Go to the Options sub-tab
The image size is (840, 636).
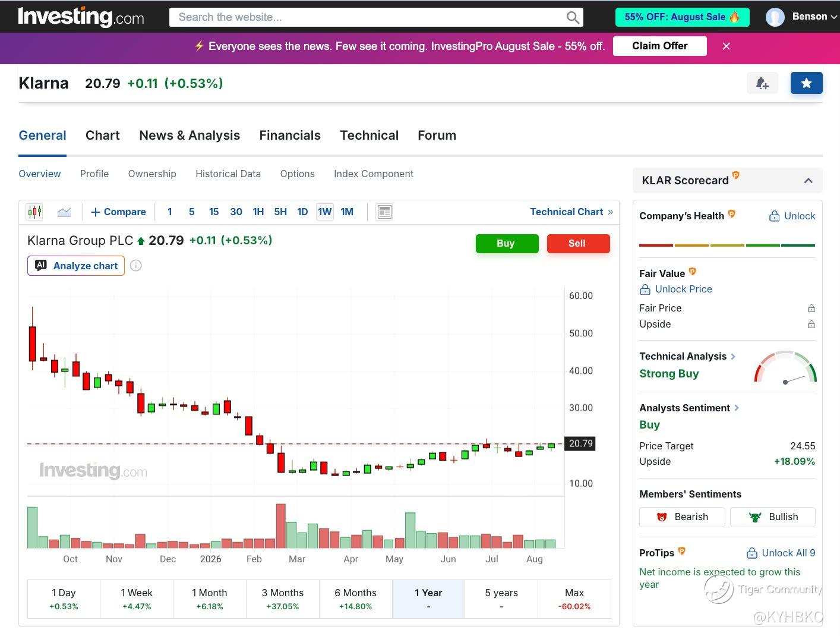click(298, 174)
